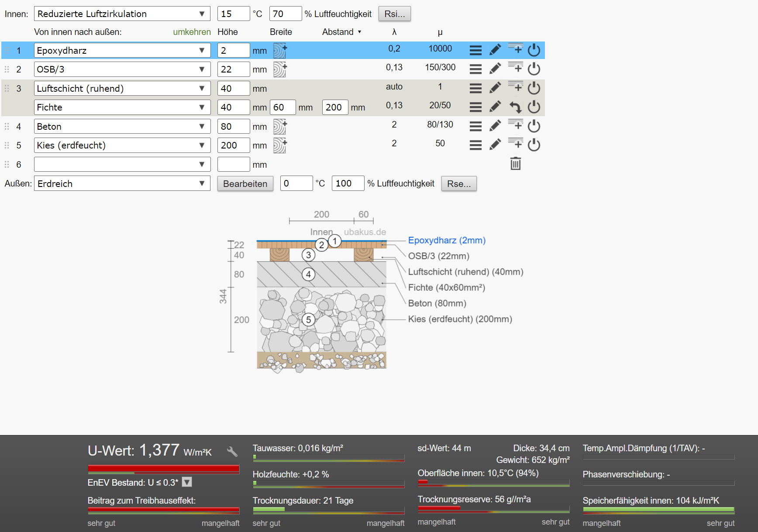Click the undo arrow in Fichte row
Image resolution: width=758 pixels, height=532 pixels.
pyautogui.click(x=516, y=107)
